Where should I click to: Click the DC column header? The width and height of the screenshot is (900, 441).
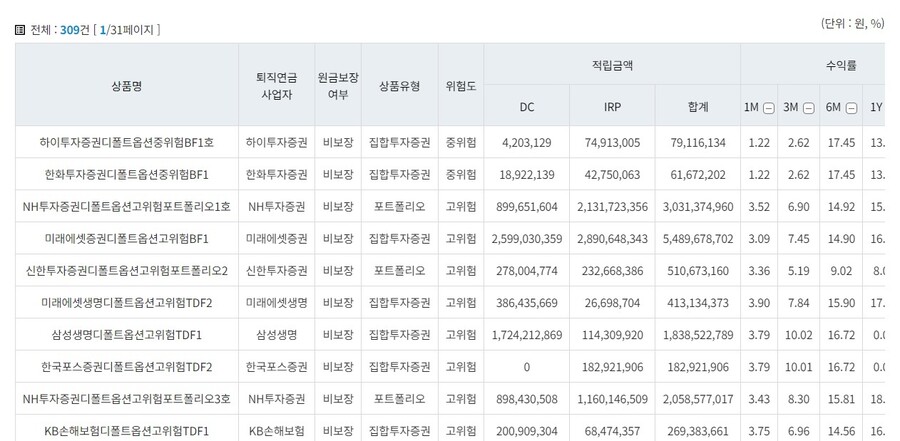pos(527,107)
